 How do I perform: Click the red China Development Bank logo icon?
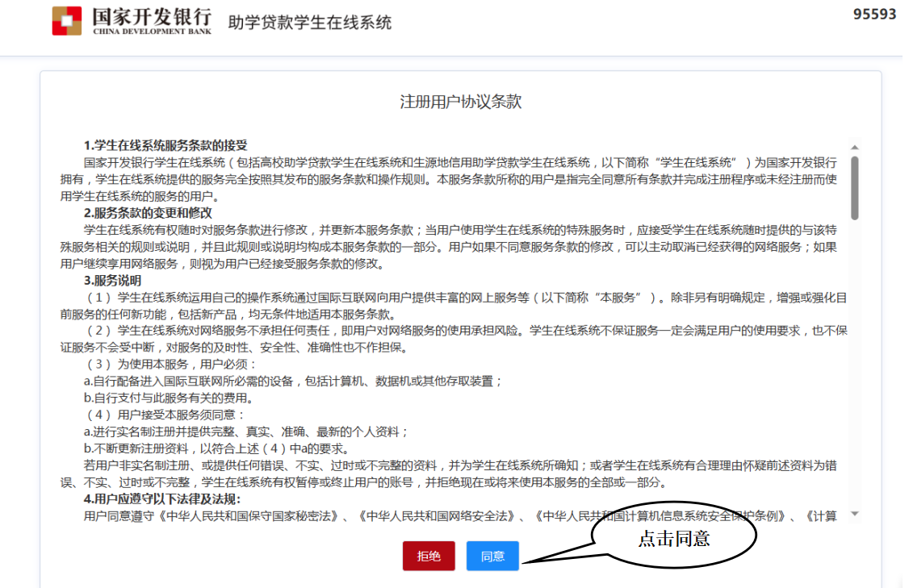click(67, 21)
